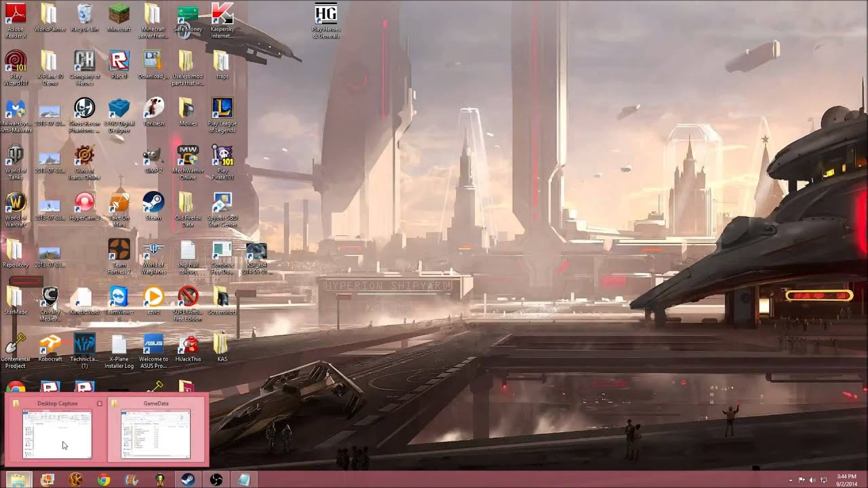Viewport: 868px width, 488px height.
Task: Close the Desktop Capture preview window
Action: coord(100,403)
